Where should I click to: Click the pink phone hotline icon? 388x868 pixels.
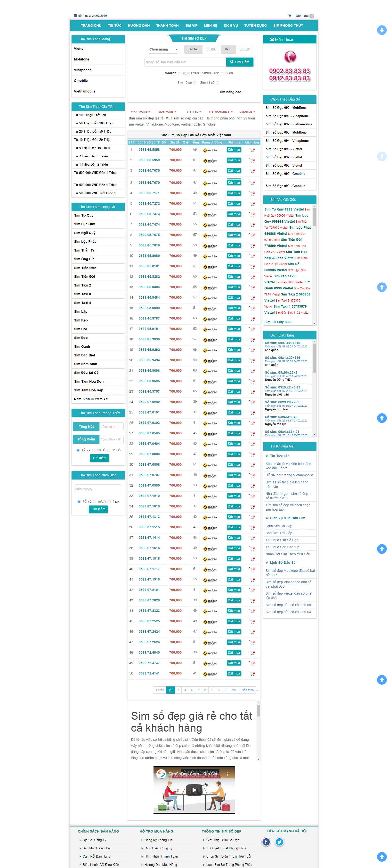point(290,57)
